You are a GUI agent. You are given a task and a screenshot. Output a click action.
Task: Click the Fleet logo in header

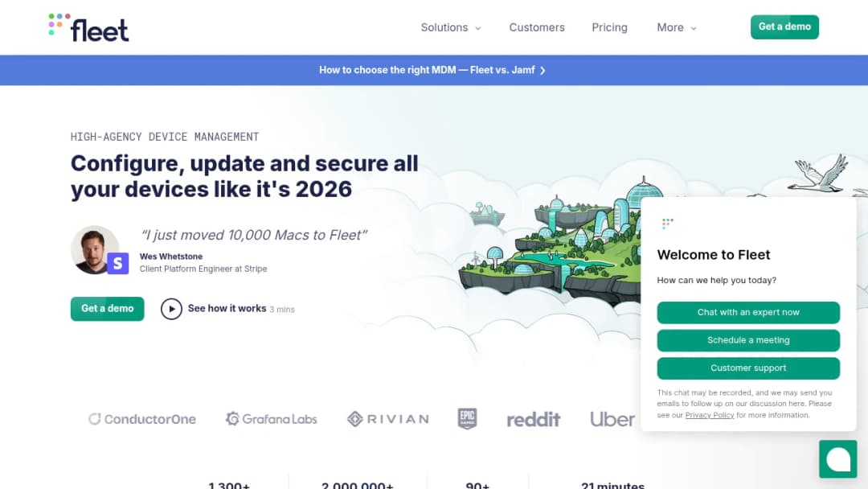(x=88, y=27)
